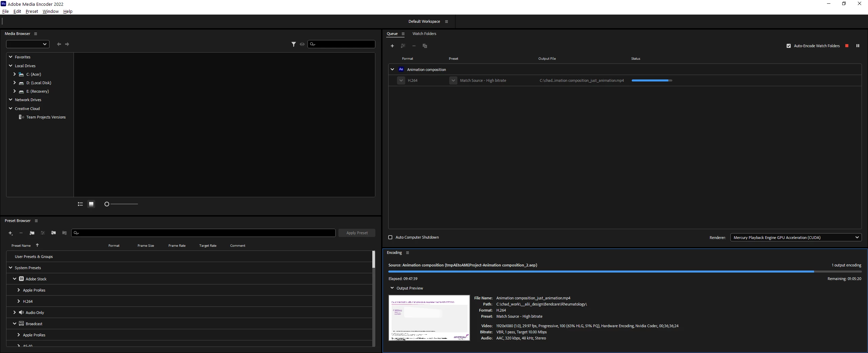Image resolution: width=868 pixels, height=353 pixels.
Task: Toggle Auto-Encode Watch Folders checkbox
Action: (789, 46)
